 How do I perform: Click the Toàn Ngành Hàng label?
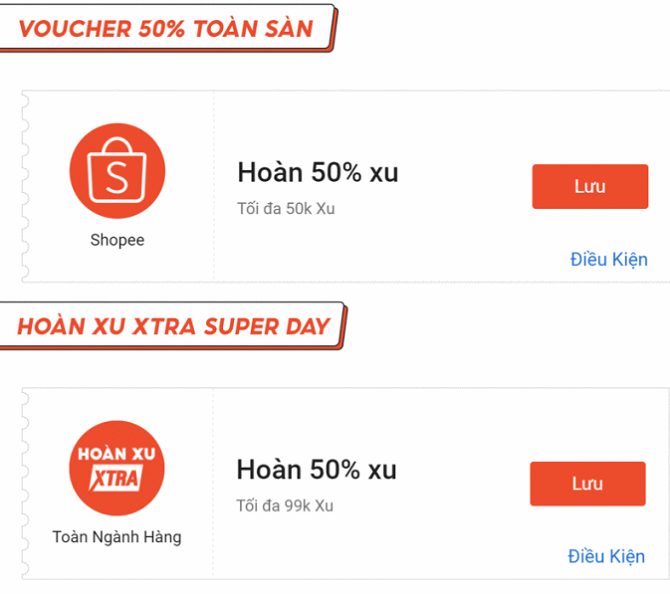pyautogui.click(x=117, y=537)
